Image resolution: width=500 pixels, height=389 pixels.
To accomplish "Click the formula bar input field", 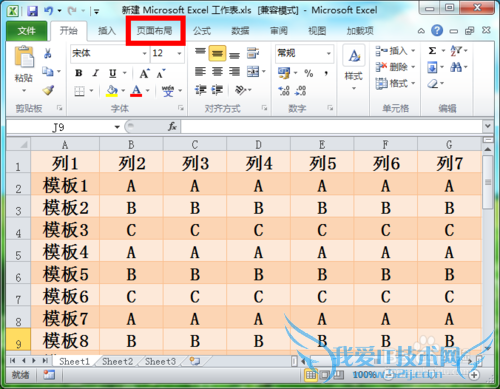I will click(x=332, y=127).
